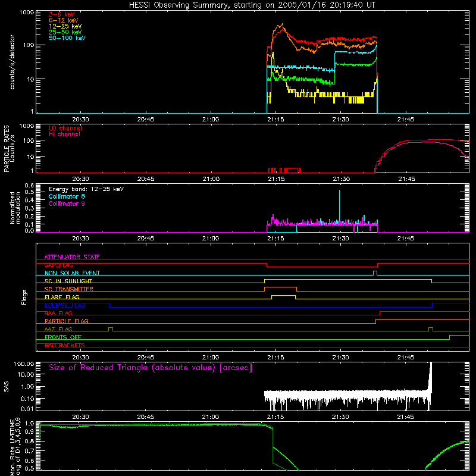Image resolution: width=476 pixels, height=476 pixels.
Task: Select the LO channel legend label
Action: 65,128
